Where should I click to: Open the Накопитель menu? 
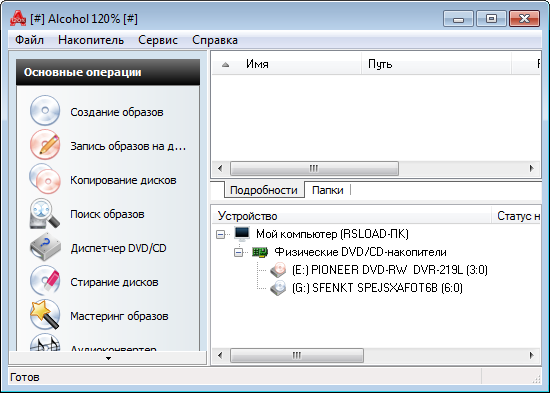click(91, 40)
